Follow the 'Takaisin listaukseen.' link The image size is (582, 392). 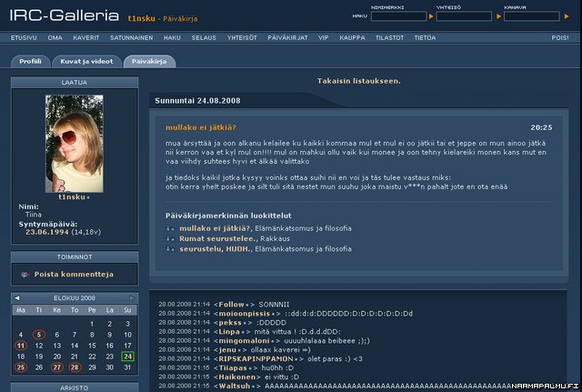[x=358, y=81]
